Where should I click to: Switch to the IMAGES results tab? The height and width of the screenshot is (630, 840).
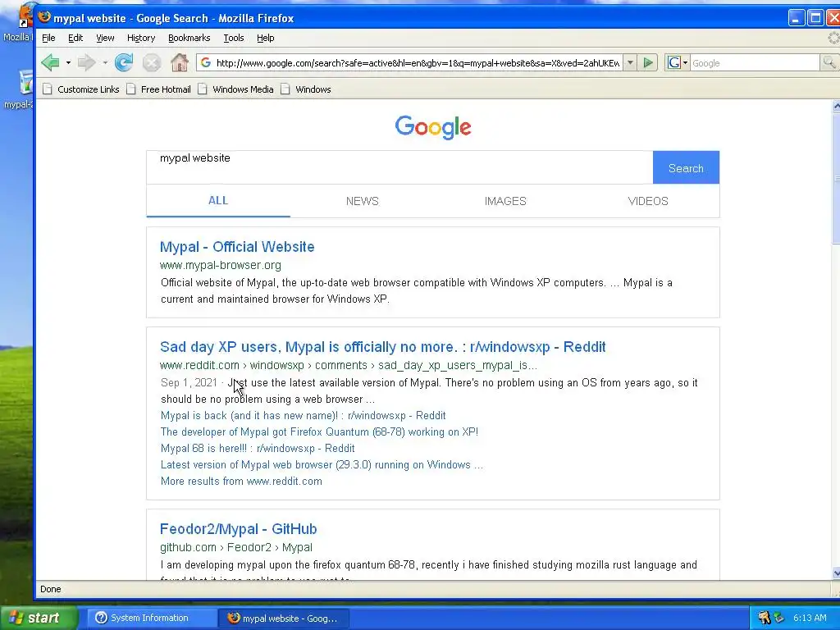coord(505,201)
